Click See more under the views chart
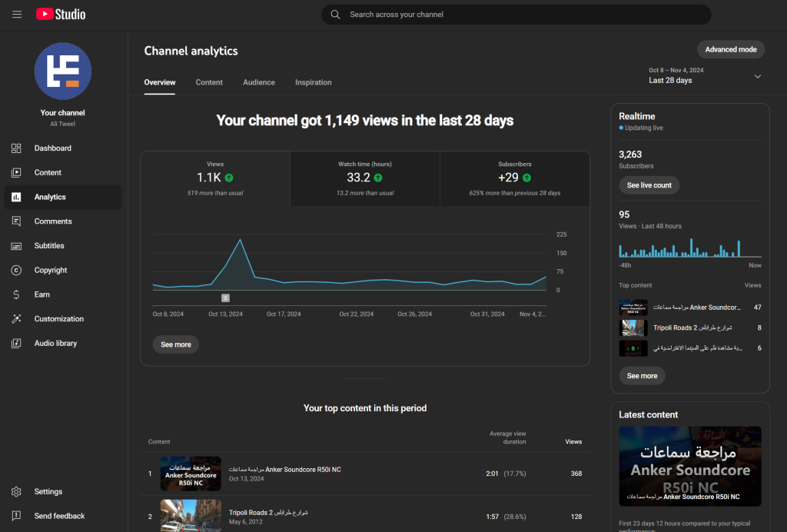The width and height of the screenshot is (787, 532). tap(176, 344)
